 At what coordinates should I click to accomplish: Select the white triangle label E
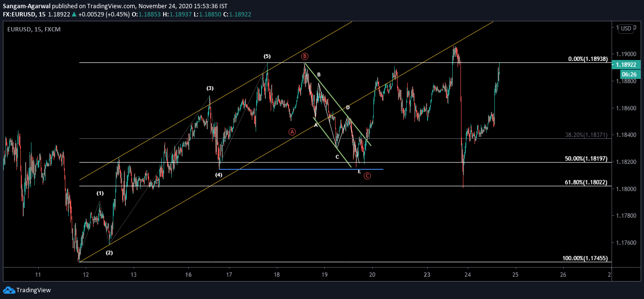coord(359,171)
